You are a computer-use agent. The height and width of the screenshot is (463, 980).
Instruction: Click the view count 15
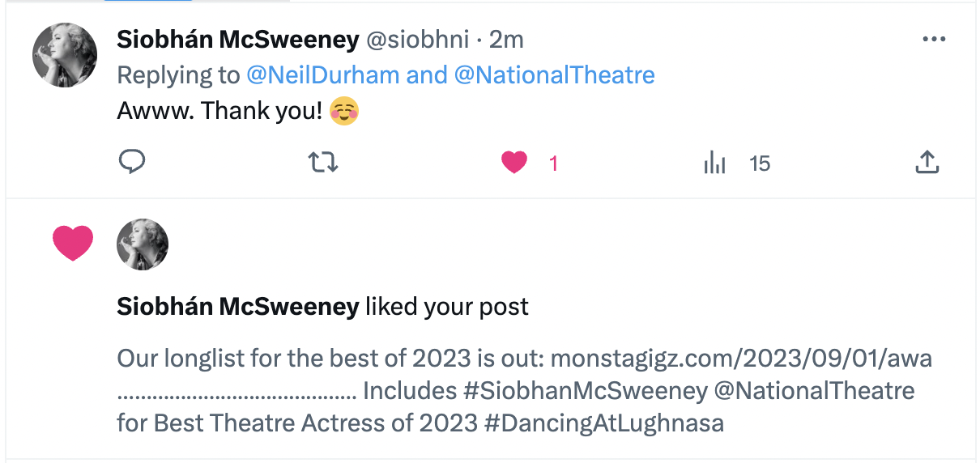click(x=760, y=164)
